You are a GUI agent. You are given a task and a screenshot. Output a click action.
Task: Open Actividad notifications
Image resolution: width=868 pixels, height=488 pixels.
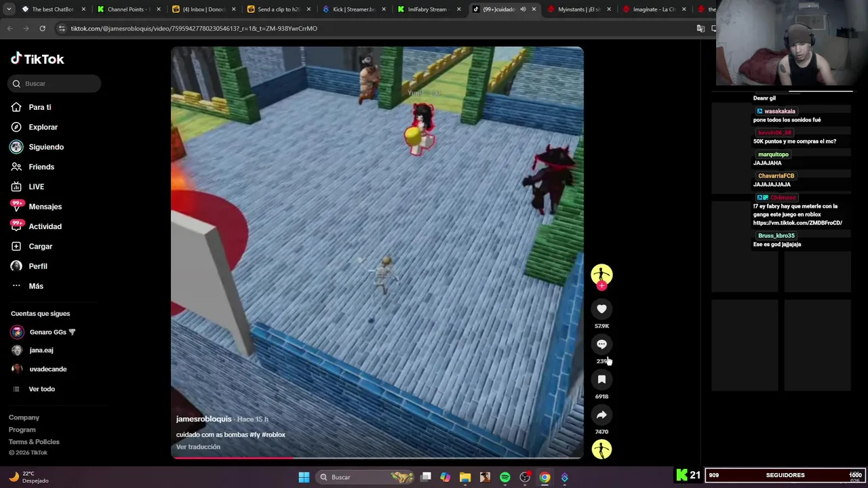[37, 226]
